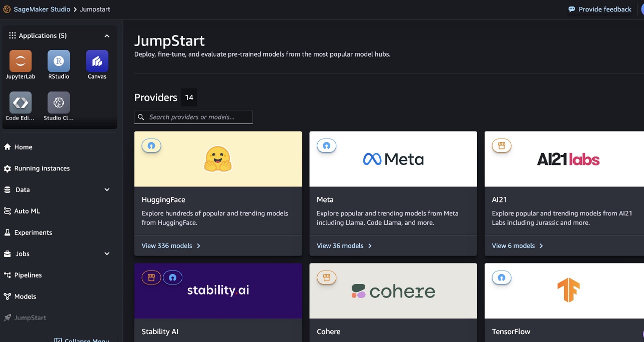The height and width of the screenshot is (342, 644).
Task: Launch the RStudio application icon
Action: point(58,61)
